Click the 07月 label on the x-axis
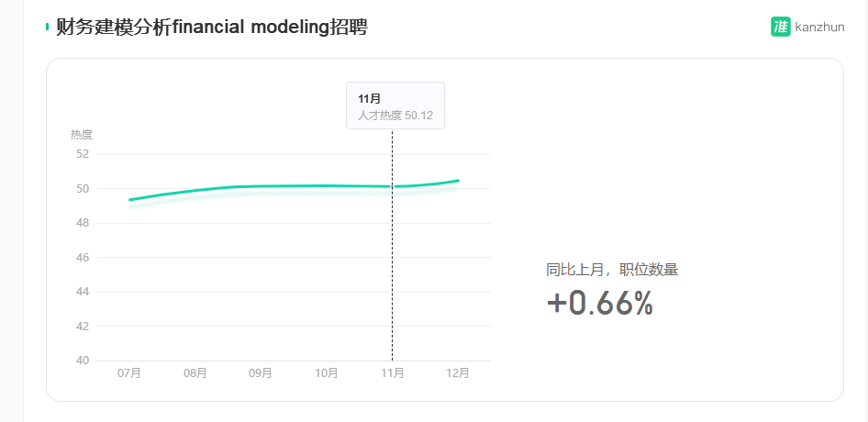This screenshot has width=868, height=422. tap(129, 373)
